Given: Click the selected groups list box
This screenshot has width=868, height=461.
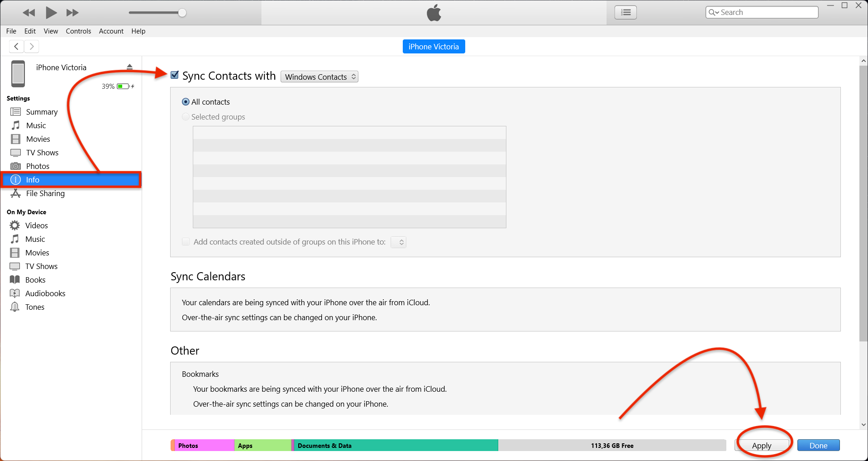Looking at the screenshot, I should pyautogui.click(x=349, y=177).
